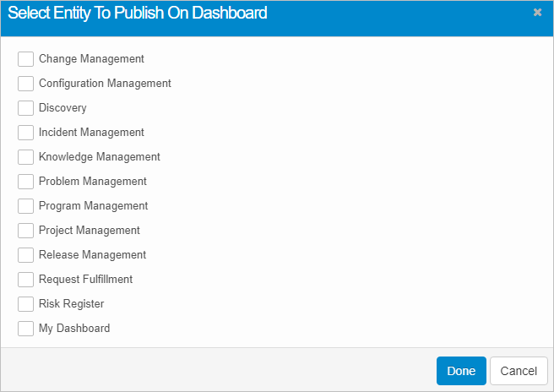Click the My Dashboard label text
Image resolution: width=554 pixels, height=392 pixels.
(74, 329)
